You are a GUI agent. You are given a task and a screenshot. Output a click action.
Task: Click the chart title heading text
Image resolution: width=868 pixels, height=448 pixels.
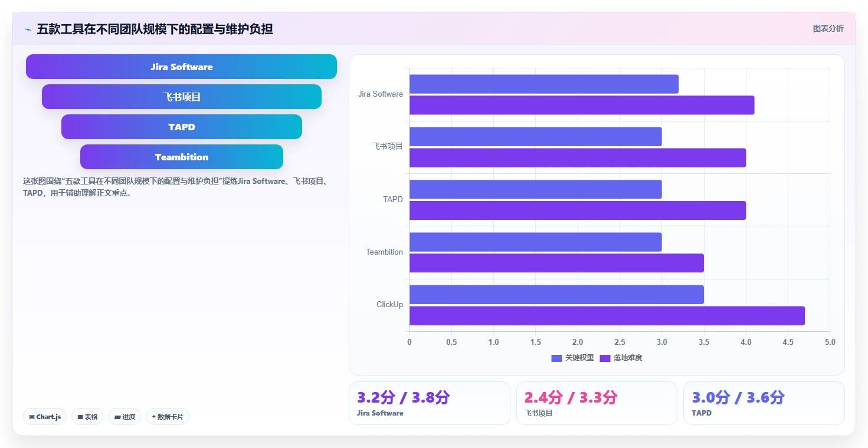click(155, 29)
